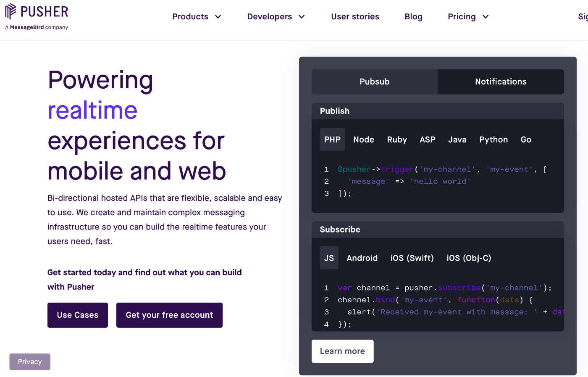Viewport: 588px width, 377px height.
Task: Click Get your free account button
Action: 169,315
